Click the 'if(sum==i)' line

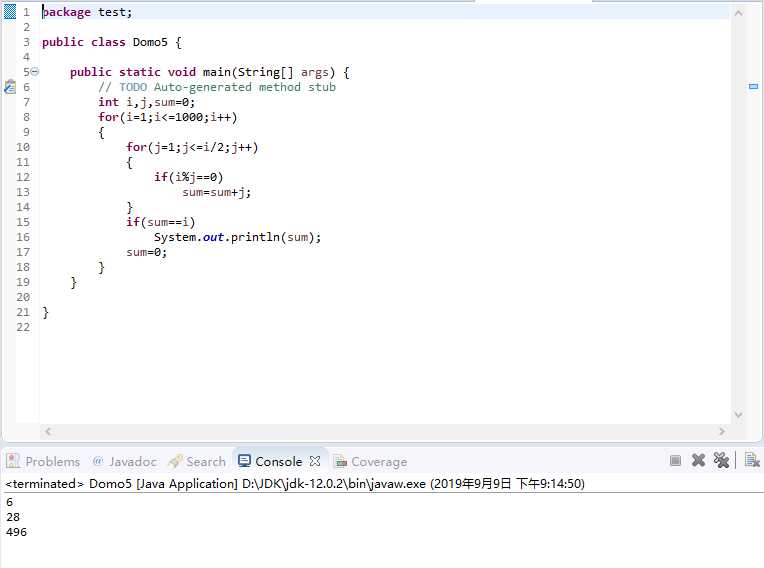(x=160, y=222)
